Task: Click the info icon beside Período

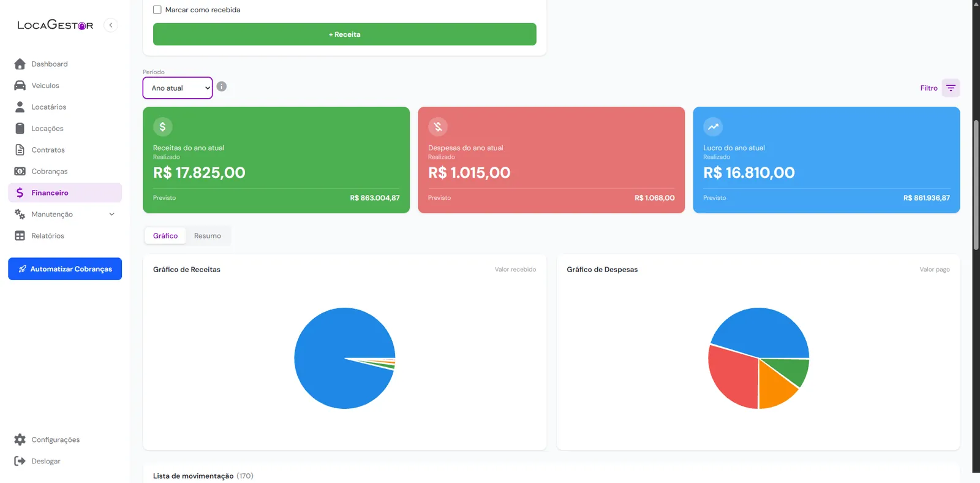Action: 222,87
